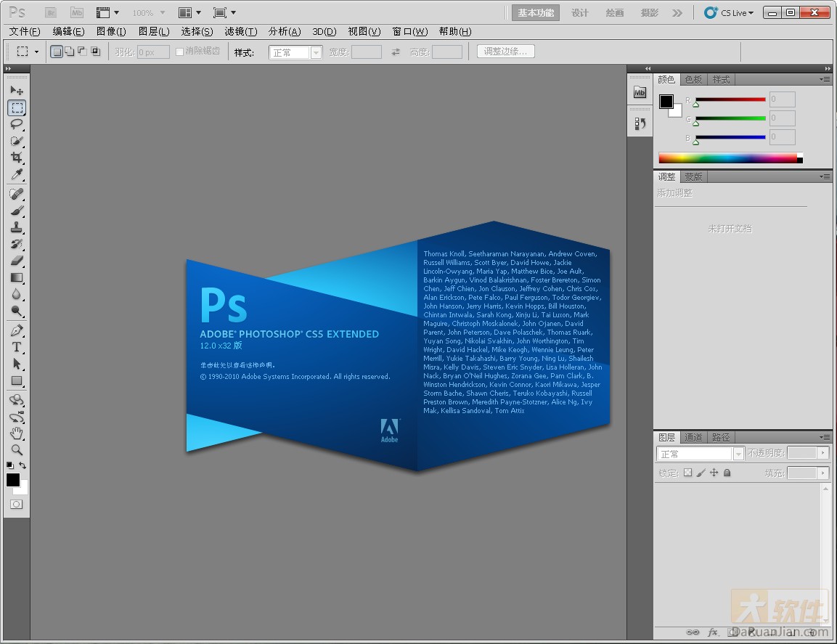Select the Lasso tool

[x=16, y=124]
